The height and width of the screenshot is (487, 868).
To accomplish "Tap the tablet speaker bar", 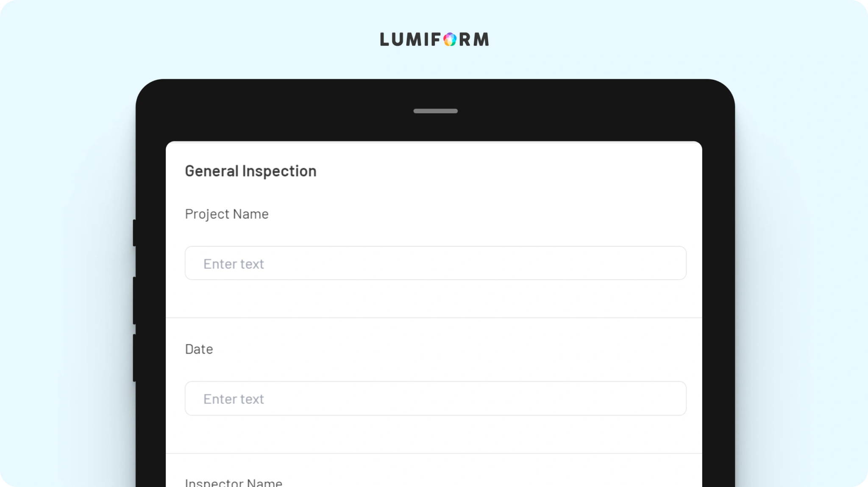I will click(435, 111).
